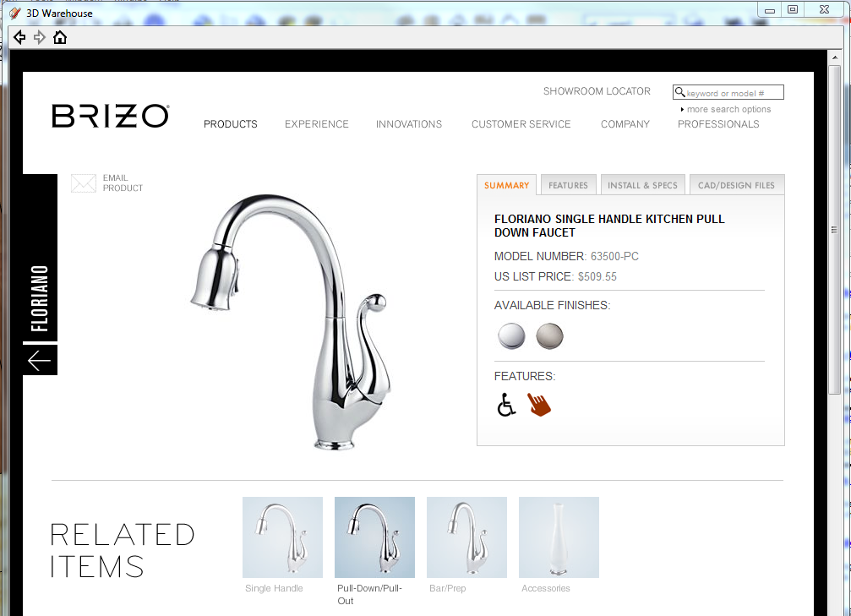Go back using the back arrow icon
This screenshot has height=616, width=851.
click(x=19, y=37)
